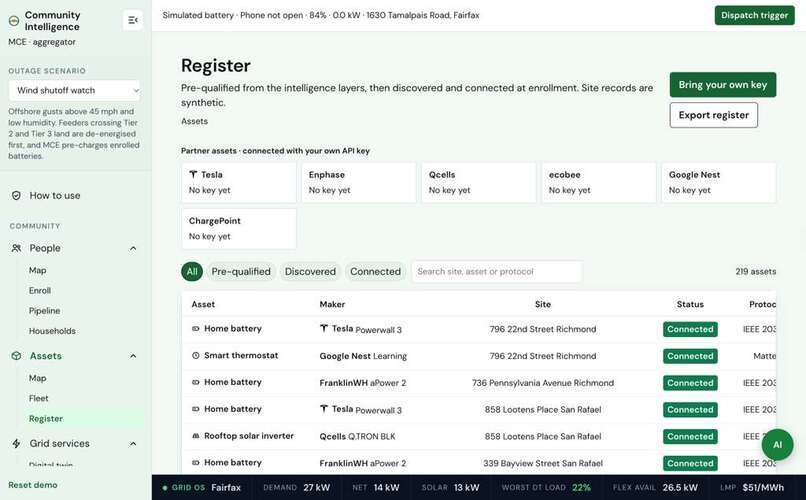Click the Tesla logo in partner card
Screen dimensions: 806x500
(193, 175)
